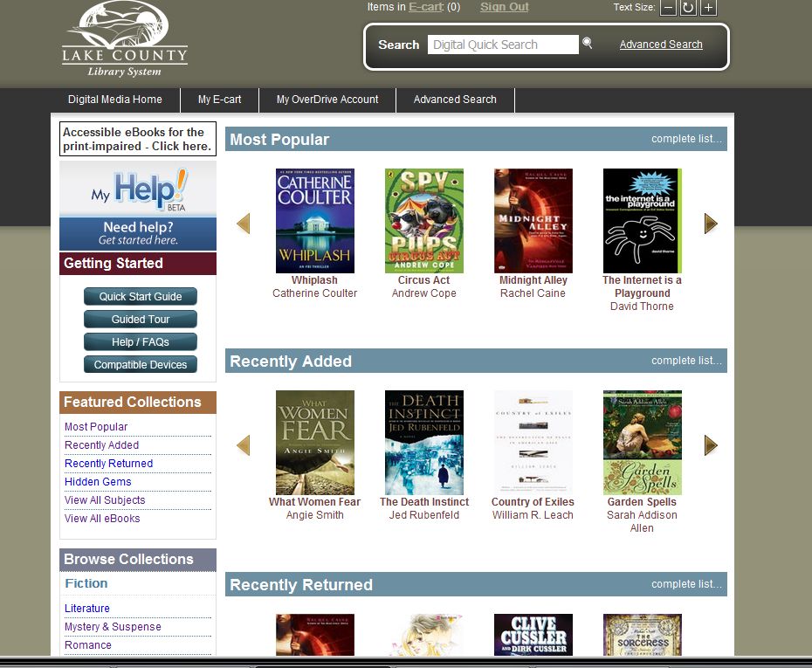Click author Andrew Cope
The width and height of the screenshot is (812, 668).
(x=423, y=293)
